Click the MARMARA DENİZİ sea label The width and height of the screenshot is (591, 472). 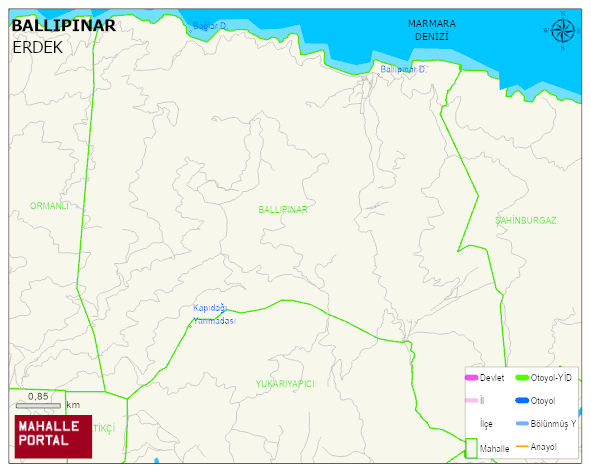click(x=432, y=30)
